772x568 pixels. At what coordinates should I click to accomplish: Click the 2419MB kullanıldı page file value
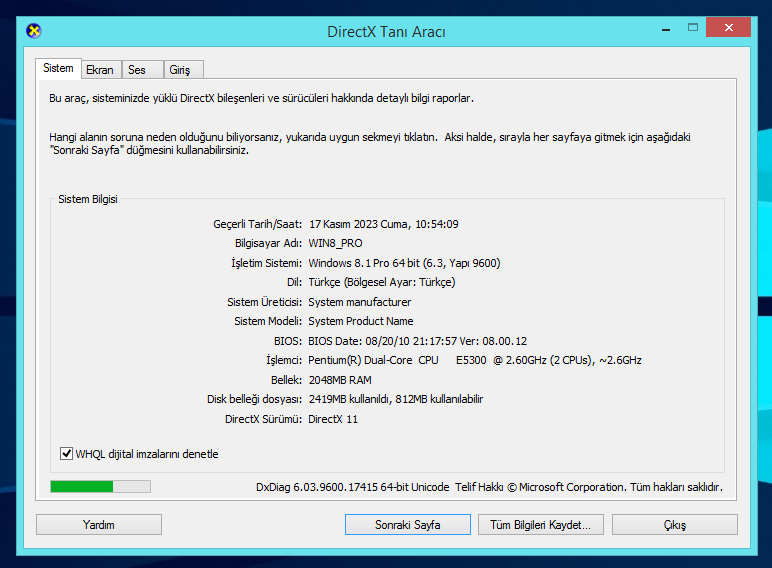pos(396,399)
